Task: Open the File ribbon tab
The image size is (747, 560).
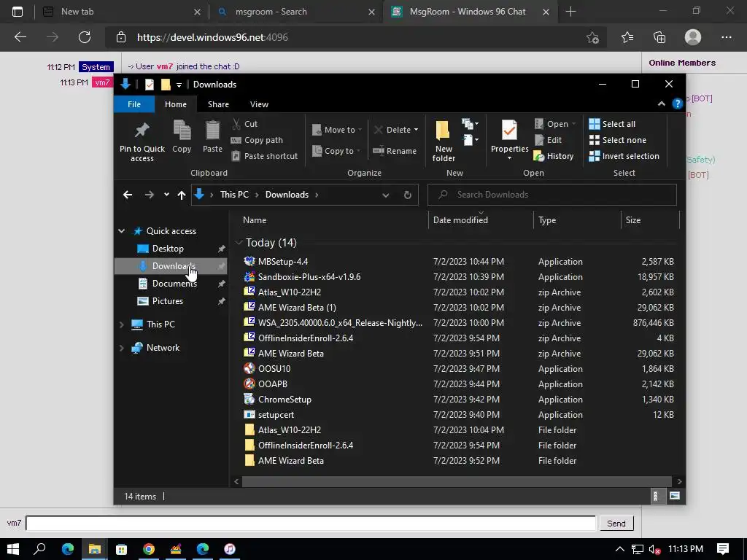Action: click(x=134, y=104)
